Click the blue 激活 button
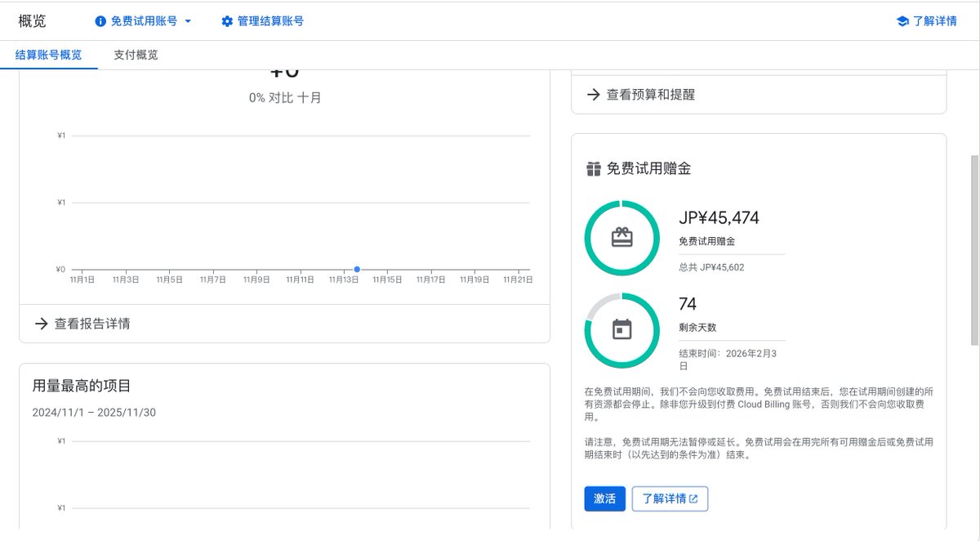This screenshot has width=980, height=541. 605,499
